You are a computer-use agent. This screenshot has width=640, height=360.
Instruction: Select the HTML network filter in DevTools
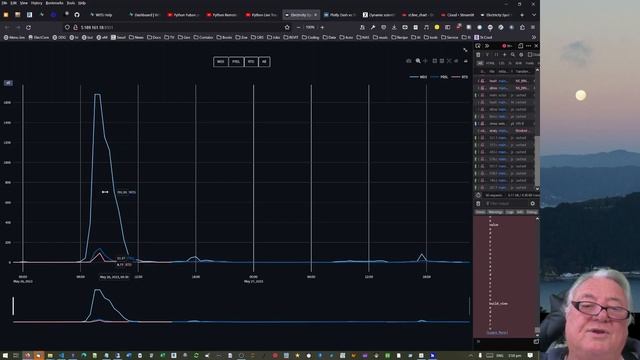point(490,63)
